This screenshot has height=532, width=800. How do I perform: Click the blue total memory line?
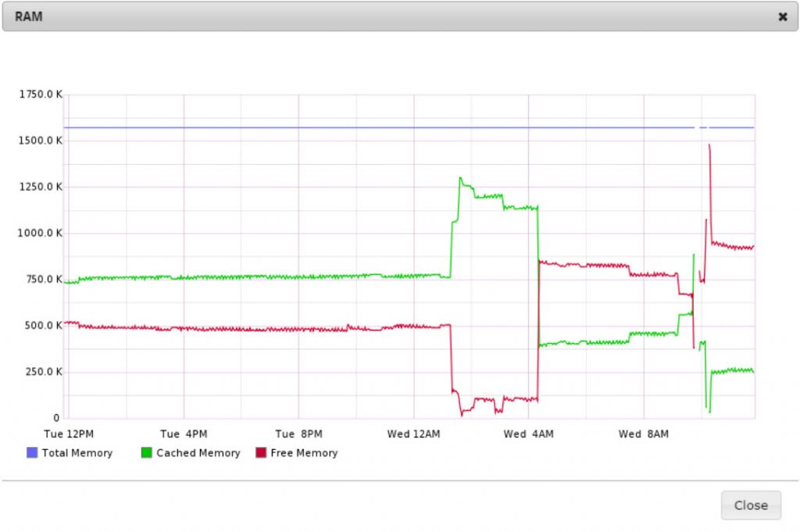(379, 127)
